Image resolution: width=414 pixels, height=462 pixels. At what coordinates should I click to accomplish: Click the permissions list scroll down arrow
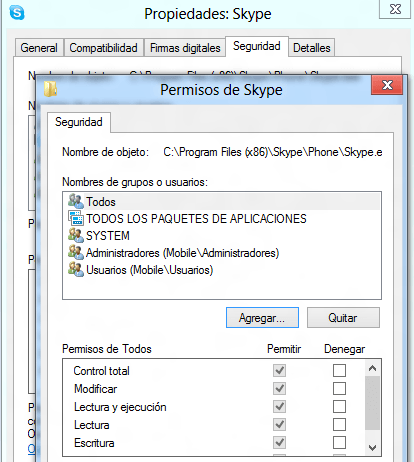[373, 448]
